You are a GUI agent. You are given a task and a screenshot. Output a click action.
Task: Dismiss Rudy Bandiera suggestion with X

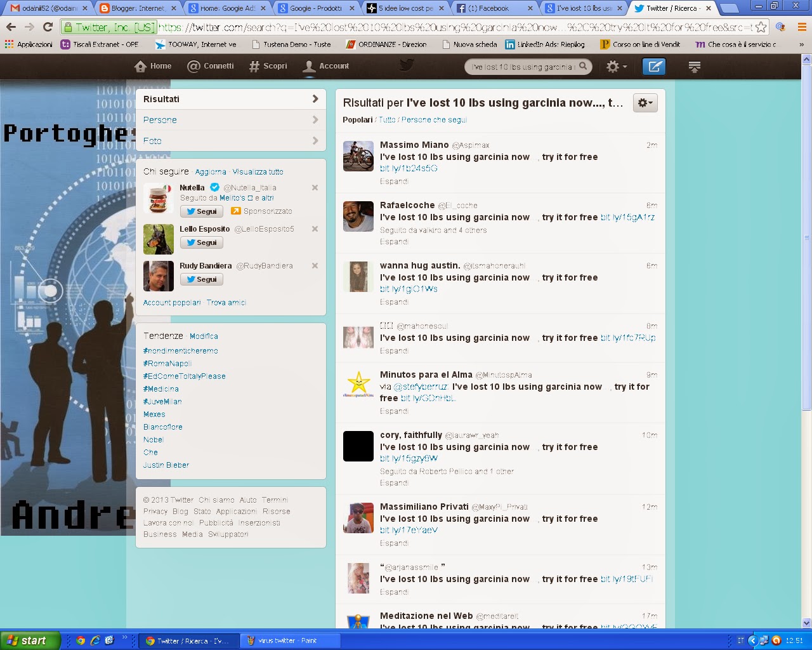click(x=315, y=266)
